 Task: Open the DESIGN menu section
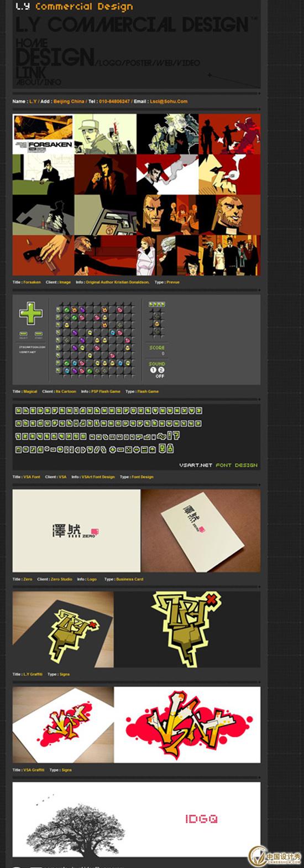[x=55, y=57]
